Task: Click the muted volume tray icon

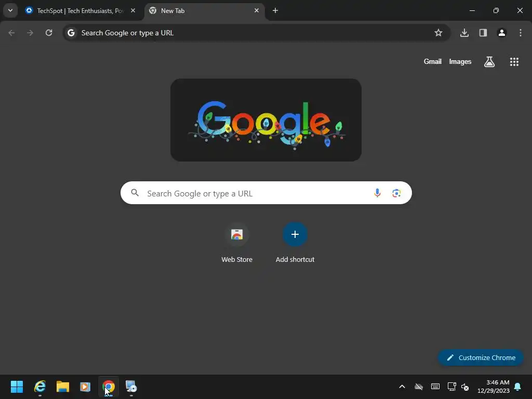Action: 465,387
